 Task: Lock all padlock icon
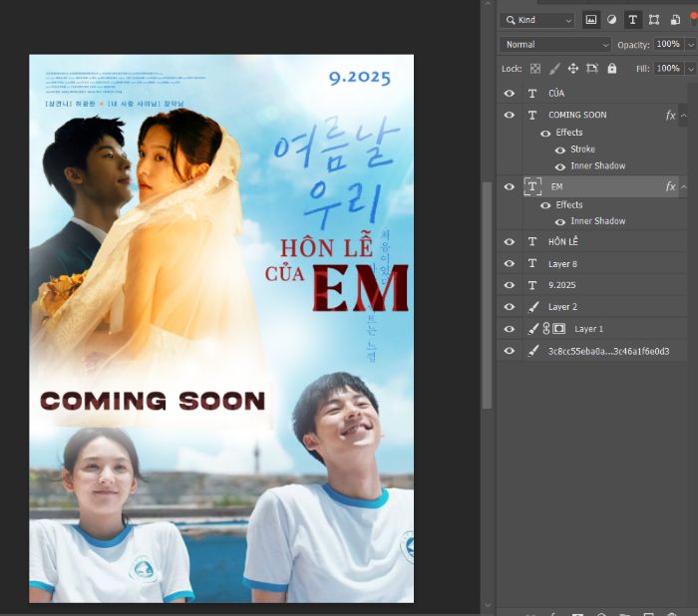tap(612, 68)
